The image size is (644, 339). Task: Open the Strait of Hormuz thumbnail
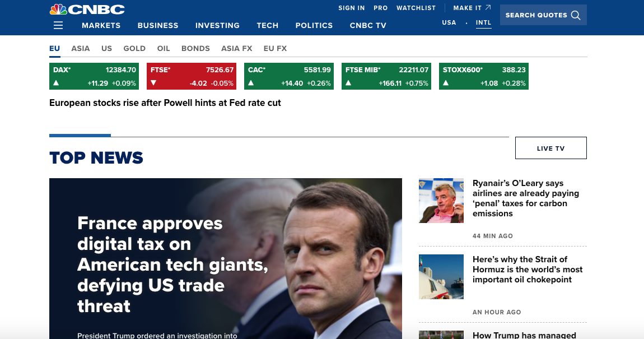tap(441, 277)
